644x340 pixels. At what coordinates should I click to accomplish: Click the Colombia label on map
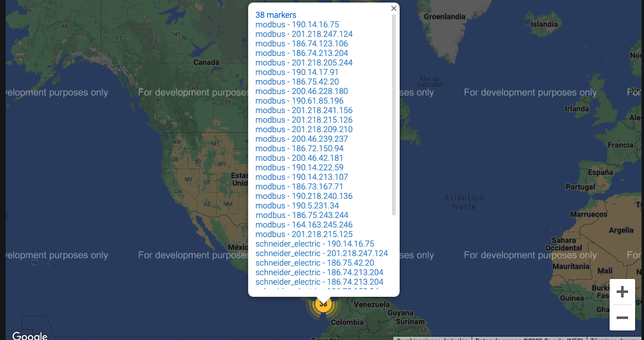[x=347, y=322]
